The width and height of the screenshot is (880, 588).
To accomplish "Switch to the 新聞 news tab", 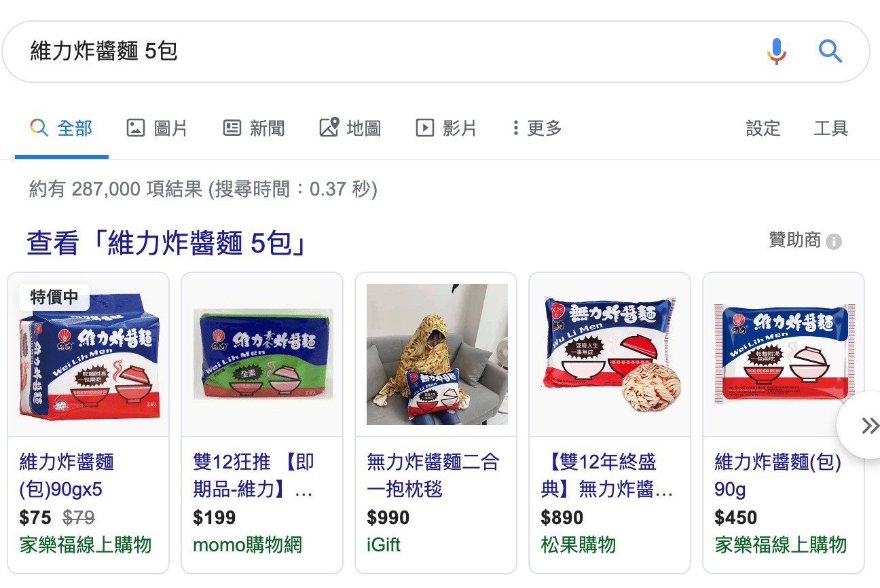I will [x=254, y=128].
